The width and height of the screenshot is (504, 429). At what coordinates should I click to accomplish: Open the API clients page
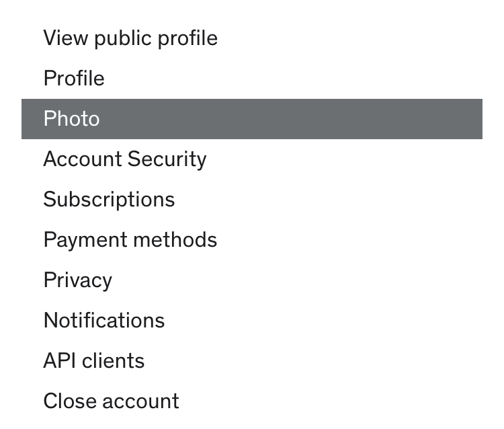coord(94,361)
